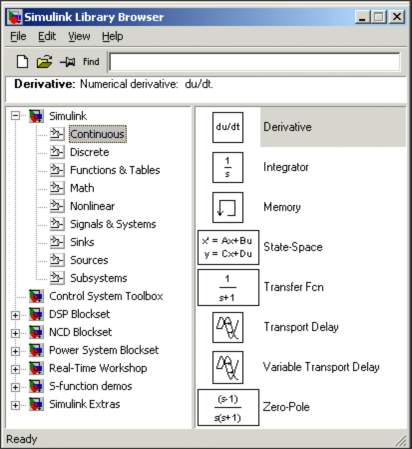
Task: Select the Discrete tree label
Action: (x=90, y=152)
